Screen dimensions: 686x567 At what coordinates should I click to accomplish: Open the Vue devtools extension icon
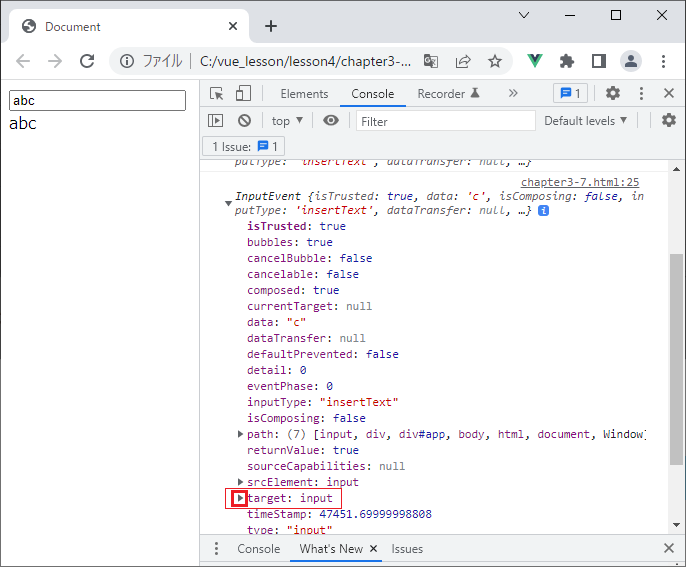[x=535, y=61]
